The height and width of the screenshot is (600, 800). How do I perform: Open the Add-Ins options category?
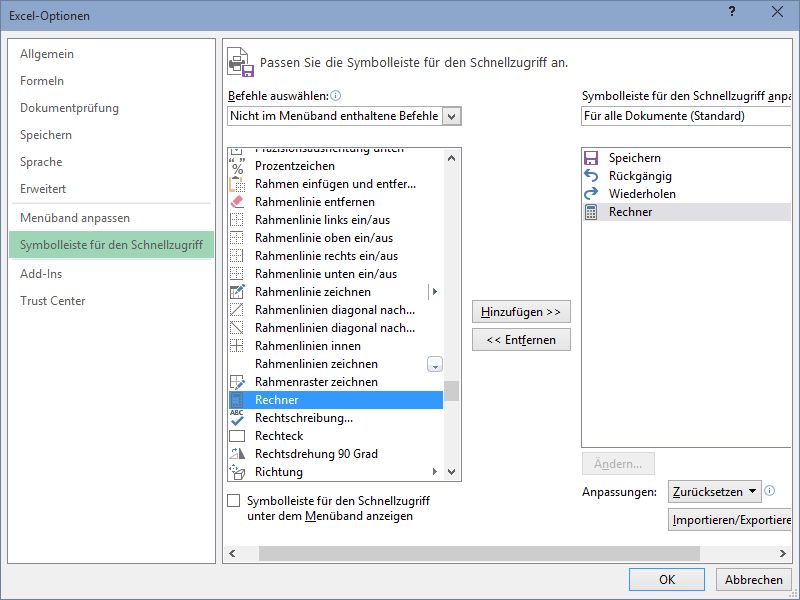pos(41,274)
